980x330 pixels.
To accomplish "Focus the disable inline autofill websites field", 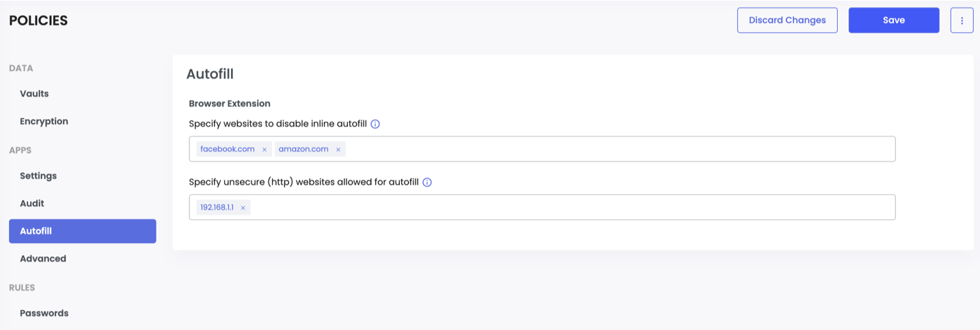I will pos(542,149).
